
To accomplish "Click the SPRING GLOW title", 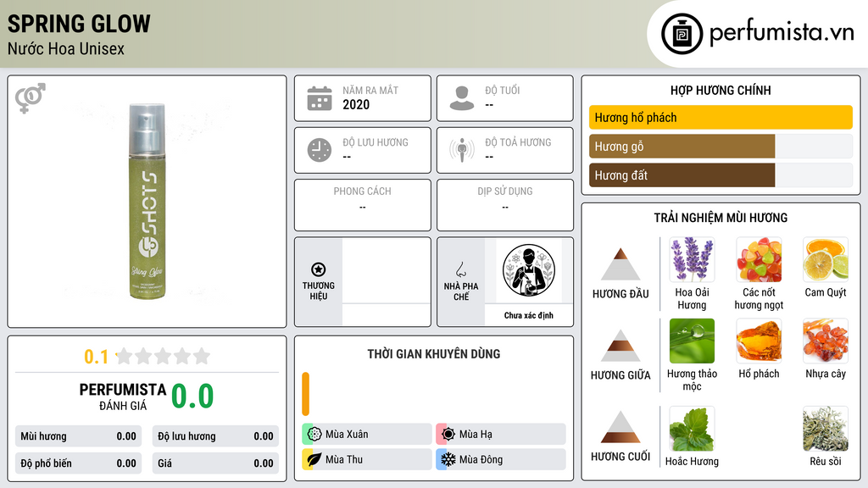I will 79,24.
